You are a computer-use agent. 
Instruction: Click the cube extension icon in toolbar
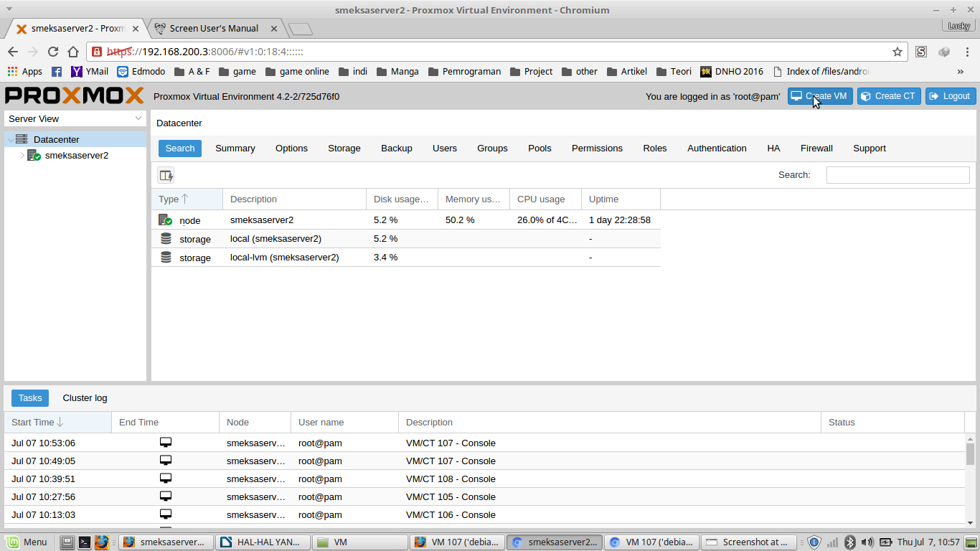[944, 52]
